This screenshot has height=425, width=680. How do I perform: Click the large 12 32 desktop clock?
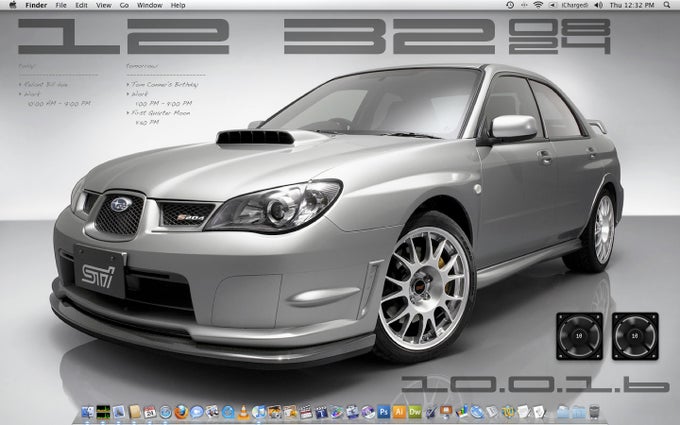[x=256, y=36]
